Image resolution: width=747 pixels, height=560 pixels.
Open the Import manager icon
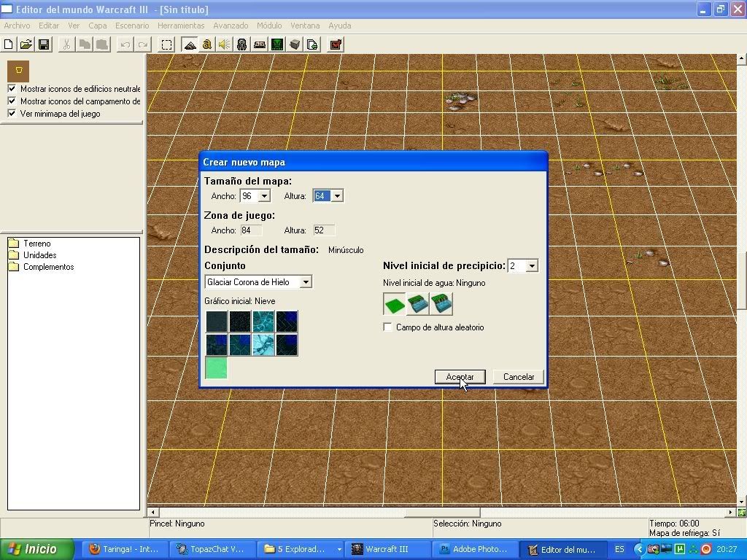(312, 44)
